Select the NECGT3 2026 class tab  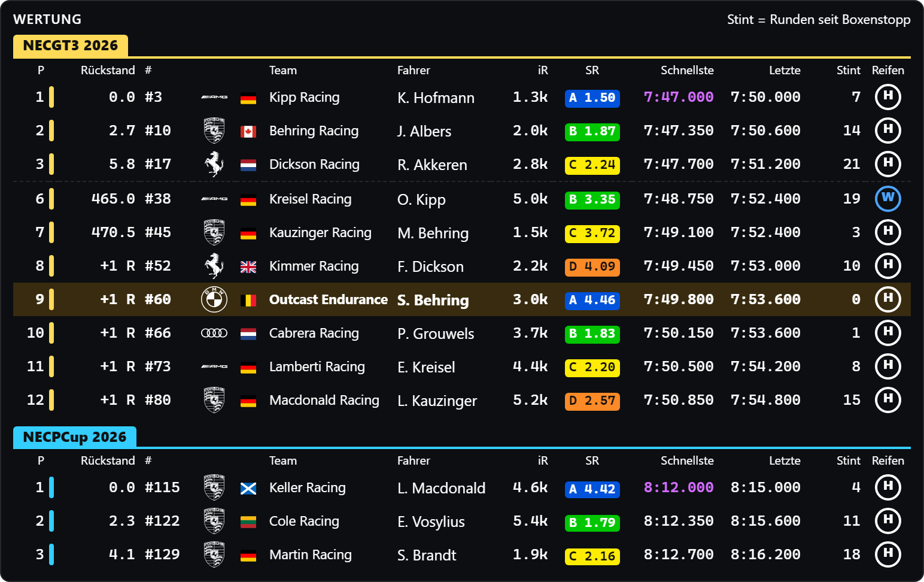point(71,46)
